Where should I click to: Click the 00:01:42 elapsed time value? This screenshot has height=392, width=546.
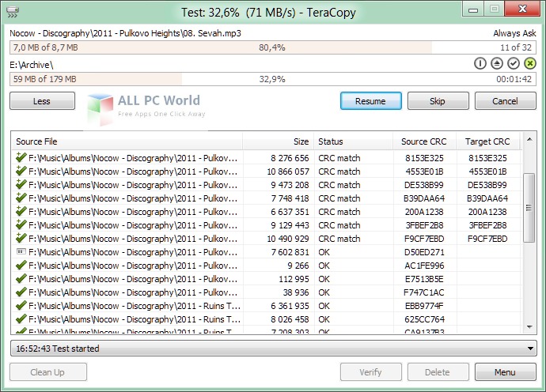(x=514, y=79)
